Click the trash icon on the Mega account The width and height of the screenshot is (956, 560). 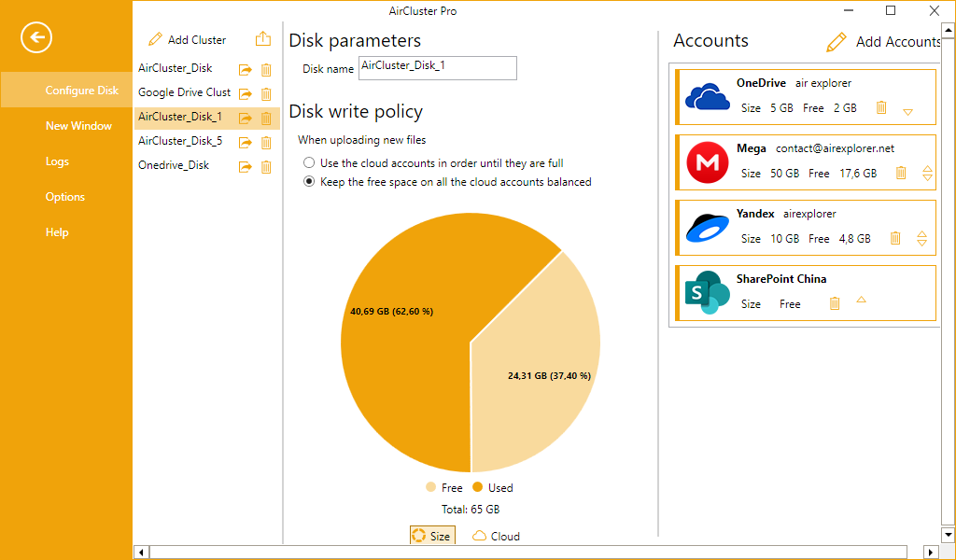[901, 173]
